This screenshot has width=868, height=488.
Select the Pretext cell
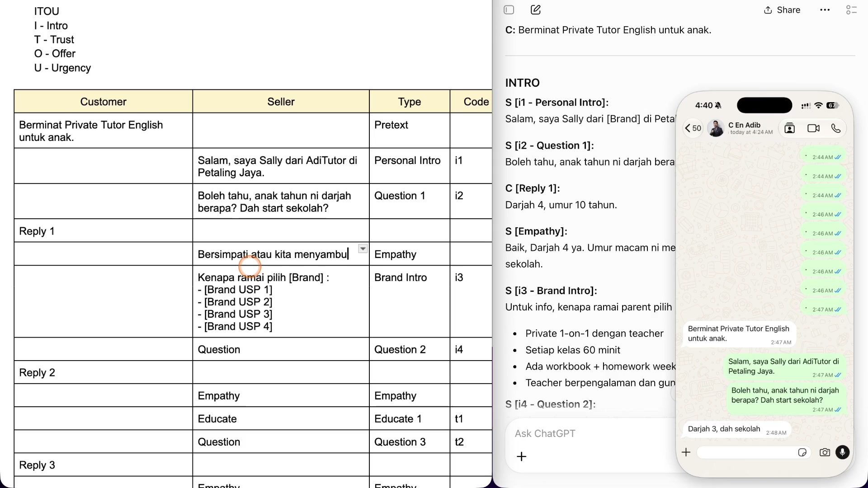[410, 131]
